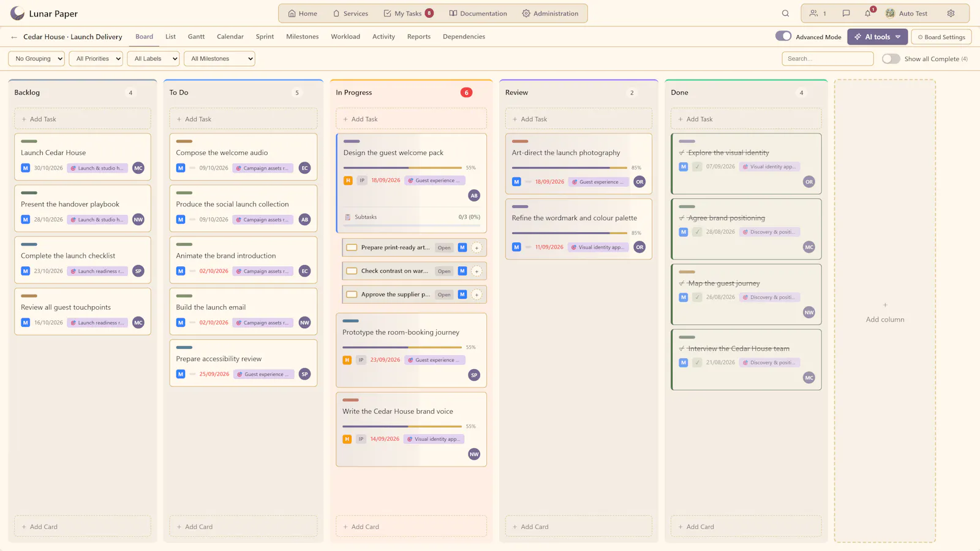Toggle Advanced Mode switch off

point(783,36)
